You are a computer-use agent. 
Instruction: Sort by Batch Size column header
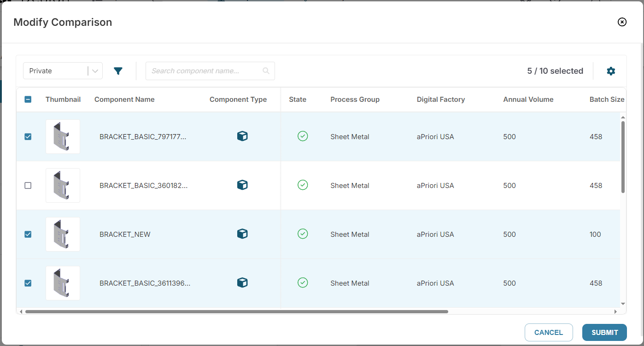607,100
